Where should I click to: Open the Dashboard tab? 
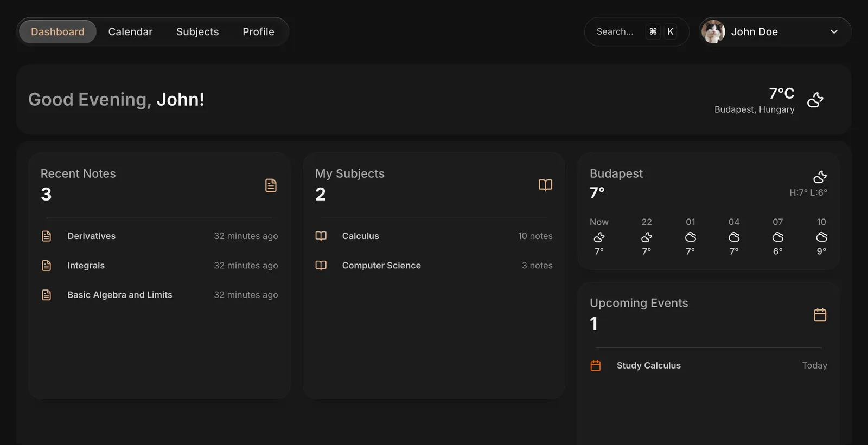pyautogui.click(x=58, y=31)
